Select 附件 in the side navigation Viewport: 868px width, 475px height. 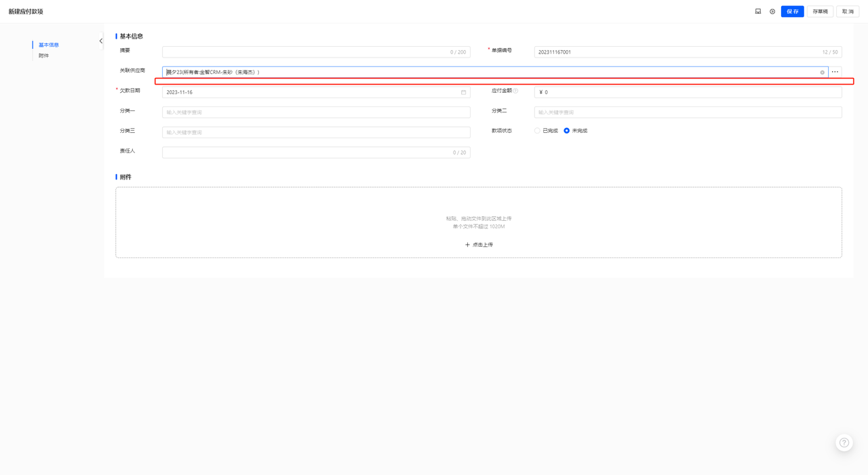(44, 56)
